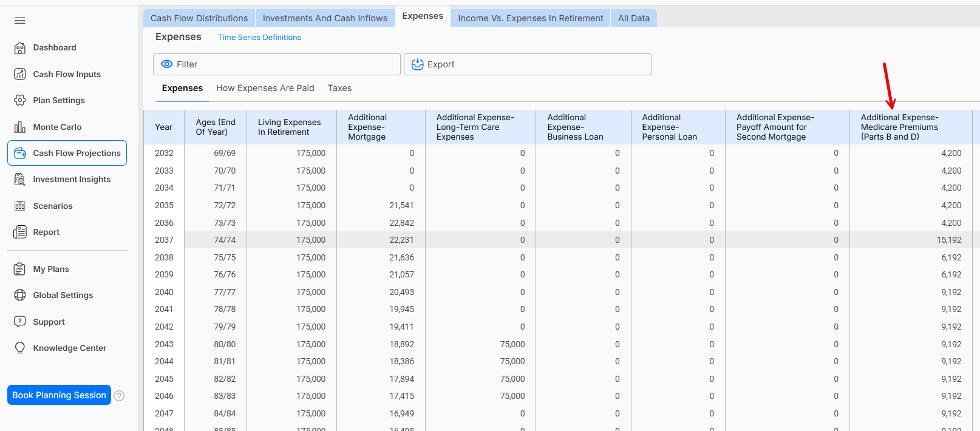This screenshot has height=431, width=980.
Task: Open Global Settings
Action: pos(63,295)
